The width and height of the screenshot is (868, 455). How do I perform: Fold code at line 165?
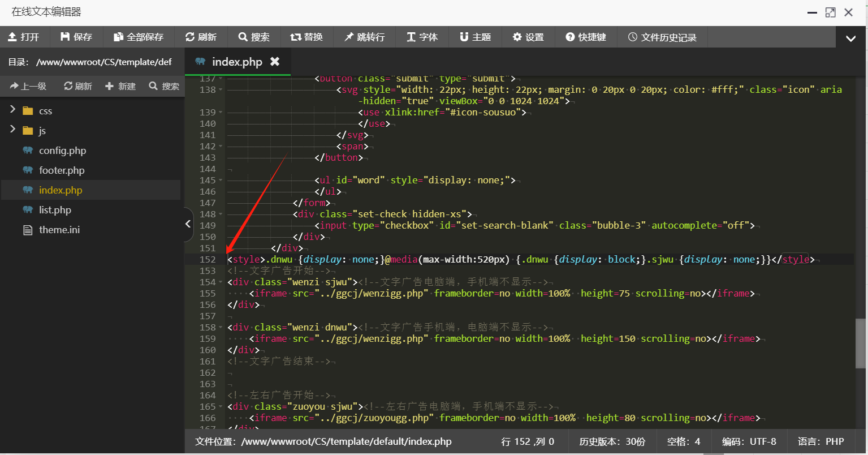221,406
